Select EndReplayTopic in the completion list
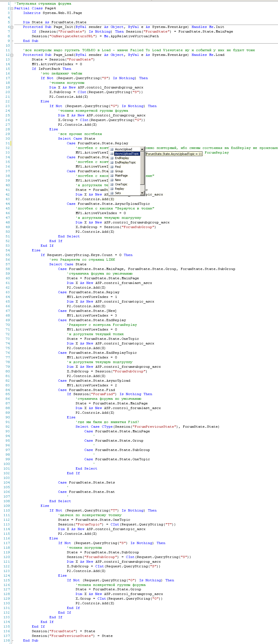 click(x=125, y=162)
